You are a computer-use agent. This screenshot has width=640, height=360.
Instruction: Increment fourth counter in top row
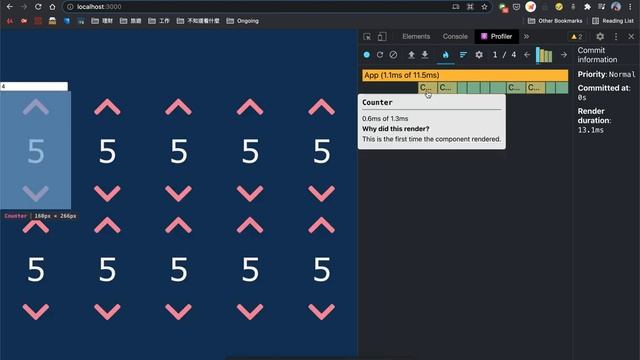point(250,107)
